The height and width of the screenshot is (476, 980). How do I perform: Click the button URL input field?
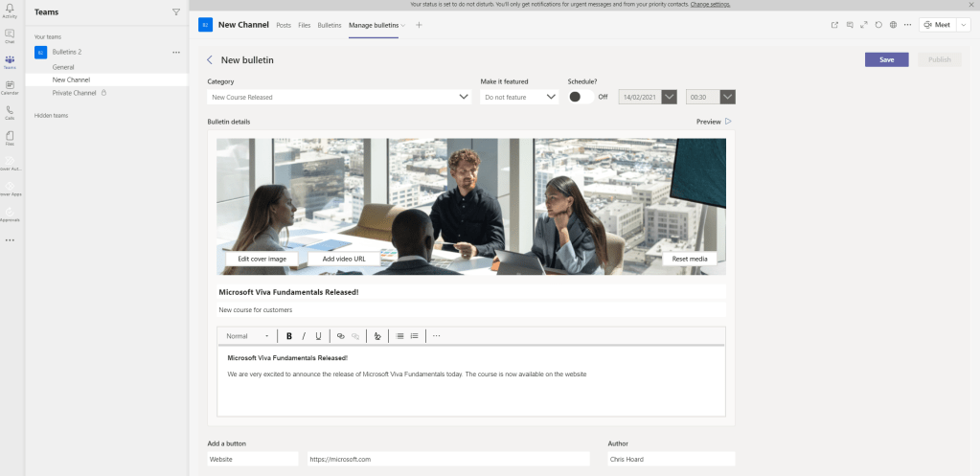(447, 459)
